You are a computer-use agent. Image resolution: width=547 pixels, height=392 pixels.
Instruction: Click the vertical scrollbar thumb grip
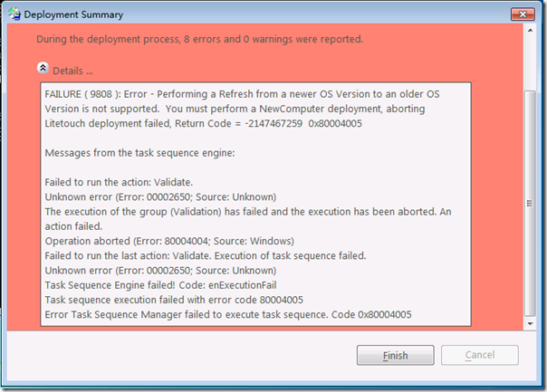click(x=530, y=204)
